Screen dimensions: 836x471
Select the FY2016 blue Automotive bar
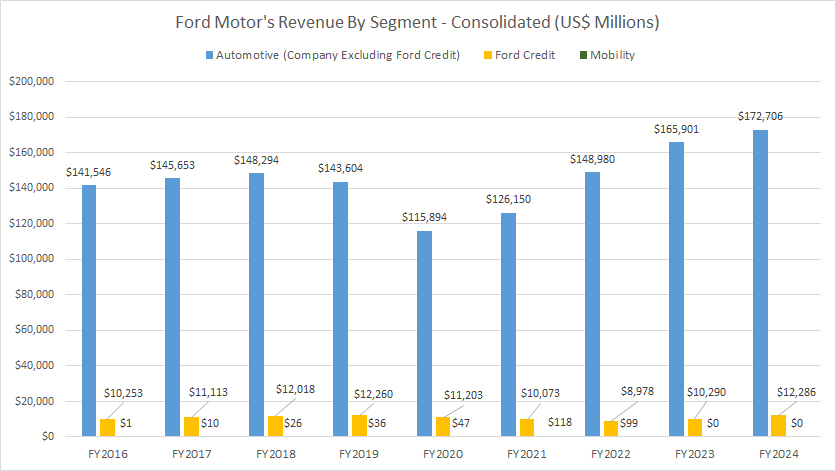(x=89, y=310)
